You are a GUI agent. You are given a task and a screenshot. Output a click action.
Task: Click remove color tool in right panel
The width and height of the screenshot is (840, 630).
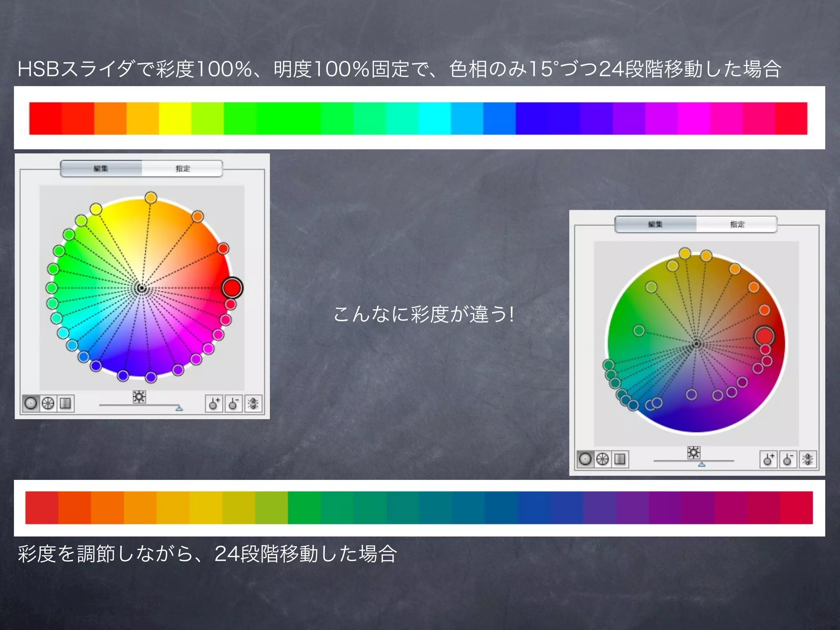click(788, 459)
